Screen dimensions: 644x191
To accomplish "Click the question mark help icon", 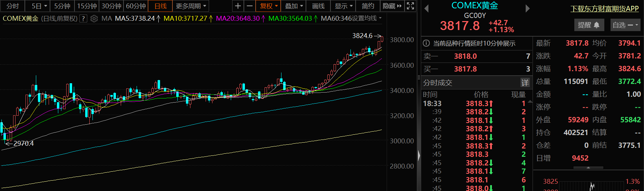I will coord(83,19).
